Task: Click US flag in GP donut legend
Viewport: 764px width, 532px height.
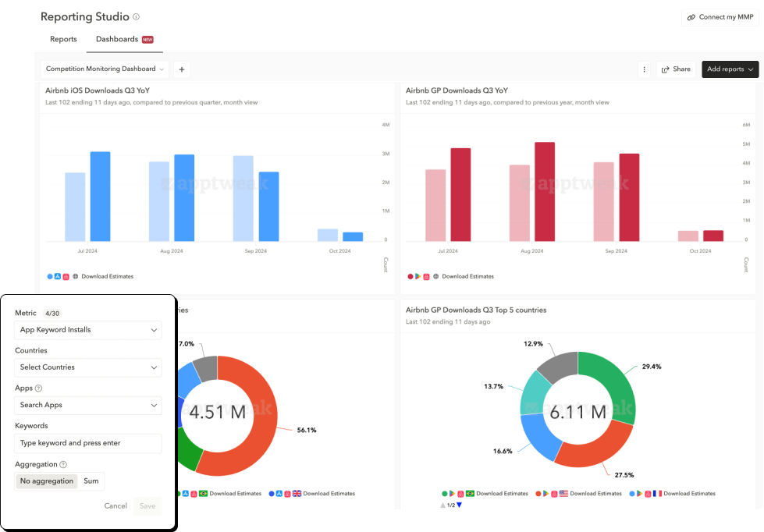Action: pos(563,494)
